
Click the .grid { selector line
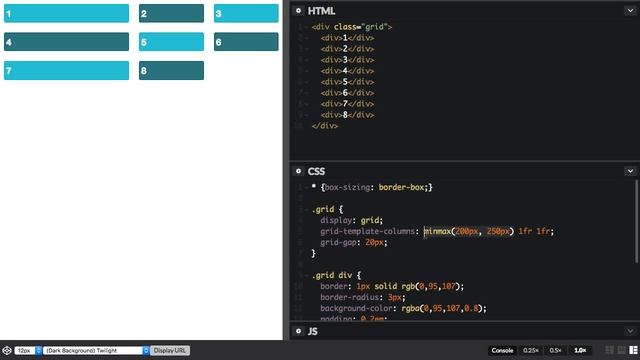327,209
